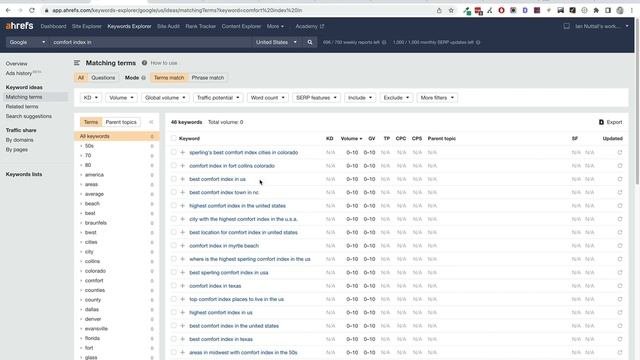Add 'best comfort index in us' with plus icon

click(x=182, y=179)
